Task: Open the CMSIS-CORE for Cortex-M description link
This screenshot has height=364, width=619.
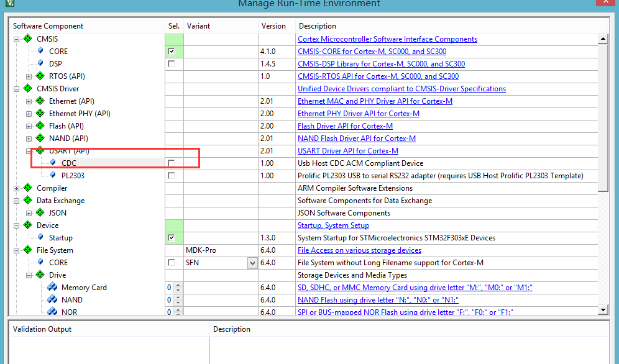Action: coord(372,52)
